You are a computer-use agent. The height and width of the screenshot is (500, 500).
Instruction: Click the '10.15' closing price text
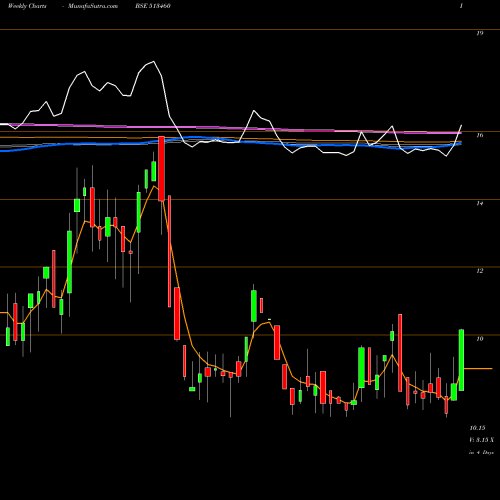pos(477,428)
